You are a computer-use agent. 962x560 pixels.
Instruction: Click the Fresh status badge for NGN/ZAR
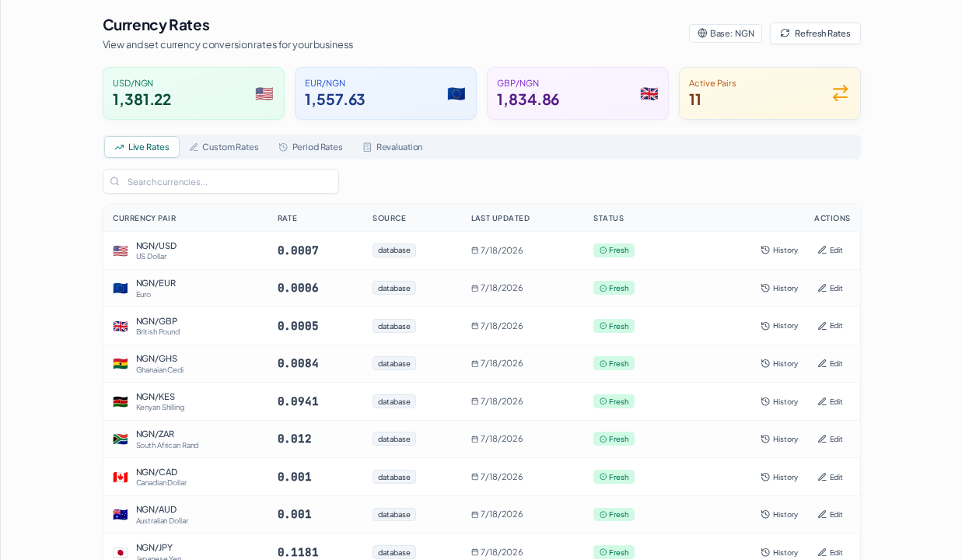click(614, 439)
